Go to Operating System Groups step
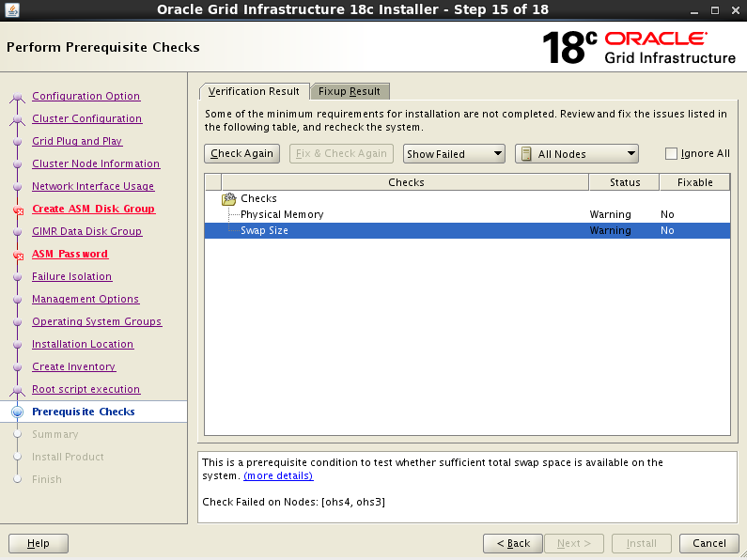 tap(97, 321)
